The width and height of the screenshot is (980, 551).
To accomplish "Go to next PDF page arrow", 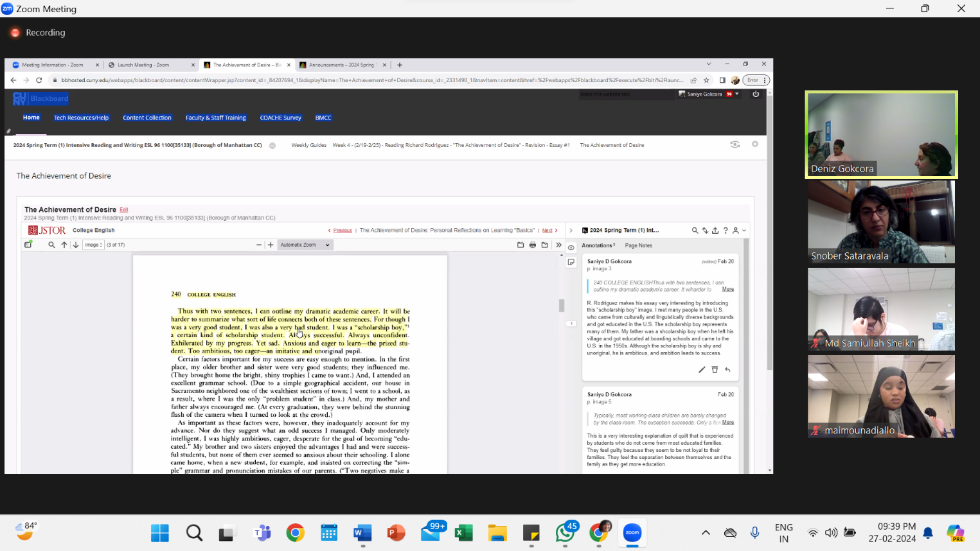I will coord(76,245).
